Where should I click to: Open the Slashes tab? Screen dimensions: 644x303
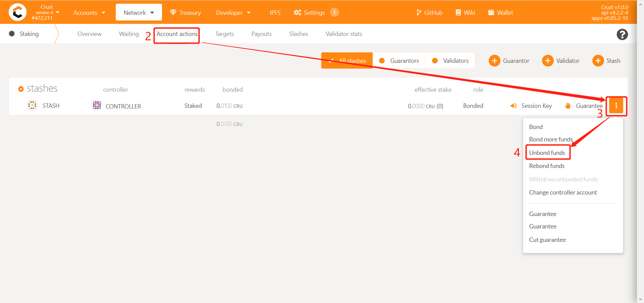tap(299, 34)
